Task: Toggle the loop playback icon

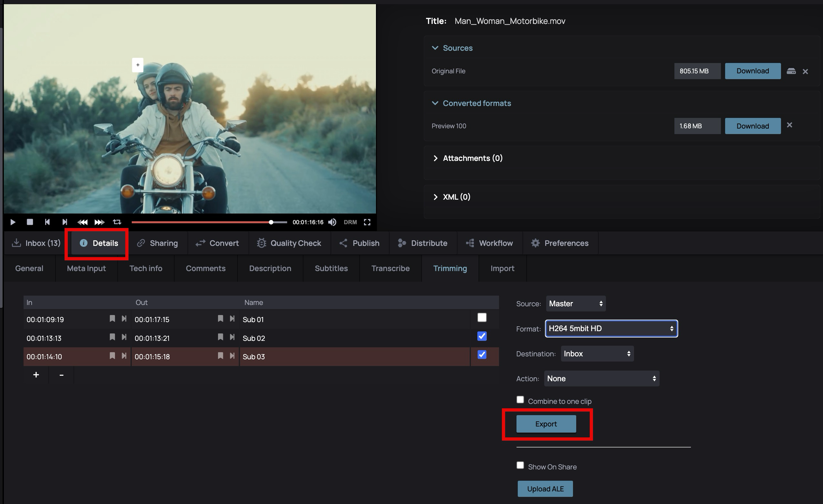Action: click(117, 222)
